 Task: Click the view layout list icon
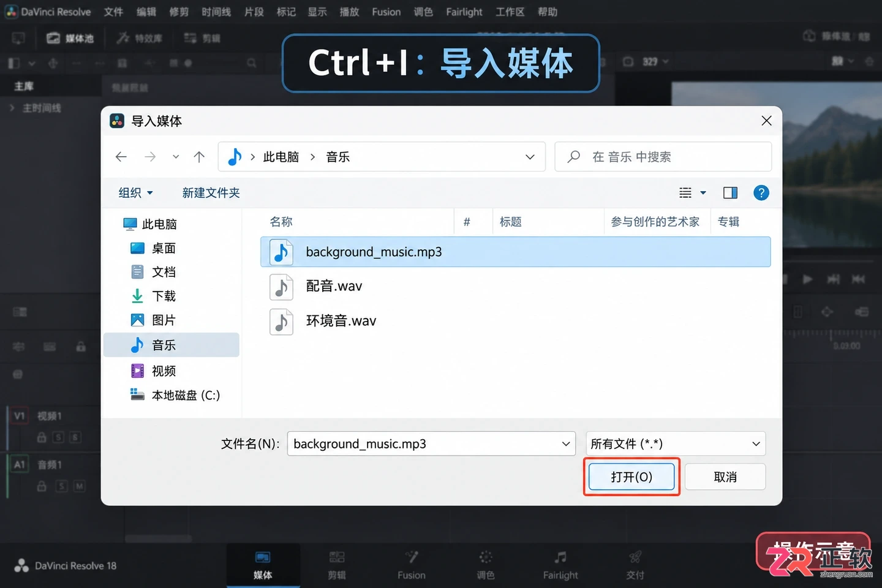[x=685, y=193]
